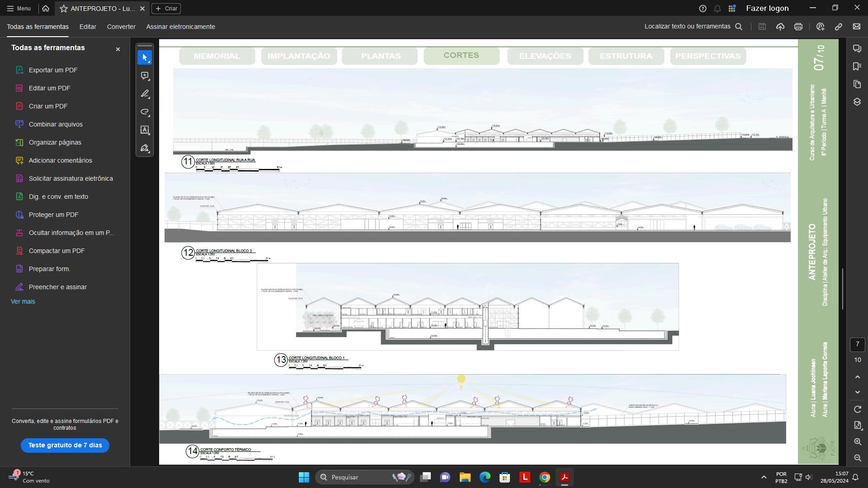Close the Todas as ferramentas panel
This screenshot has height=488, width=868.
(118, 49)
